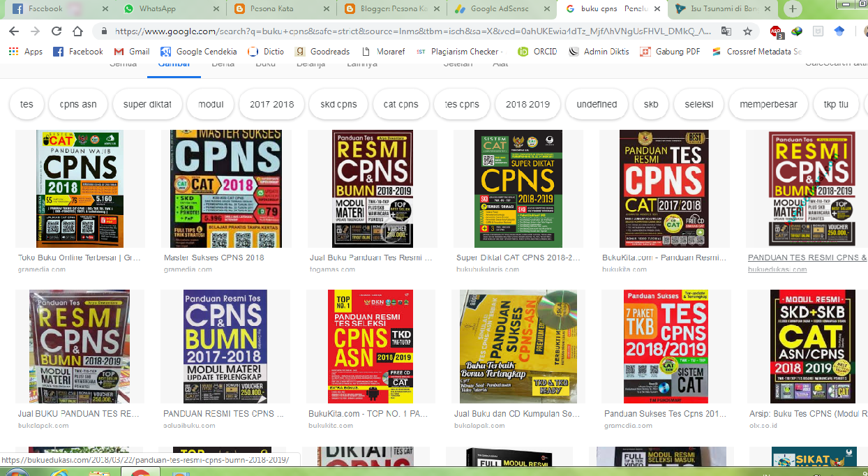The width and height of the screenshot is (868, 476).
Task: Open the Master Sukses CPNS 2018 cover image
Action: pos(226,188)
